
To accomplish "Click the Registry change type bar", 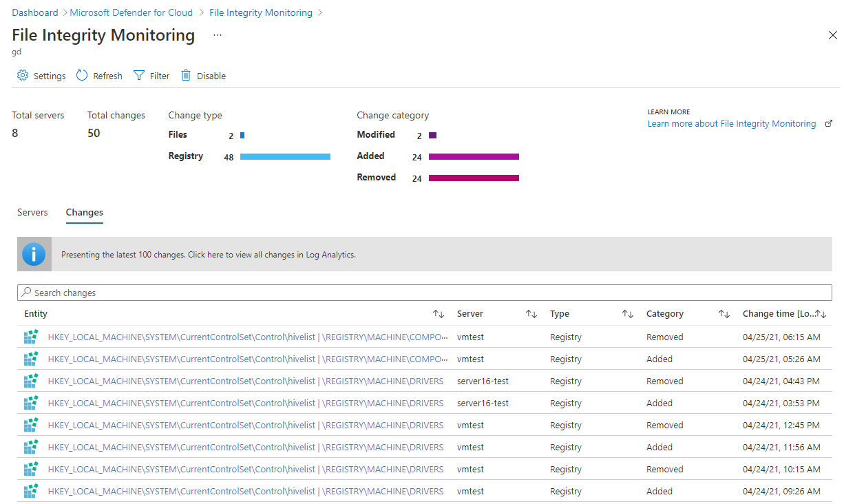I will point(285,157).
